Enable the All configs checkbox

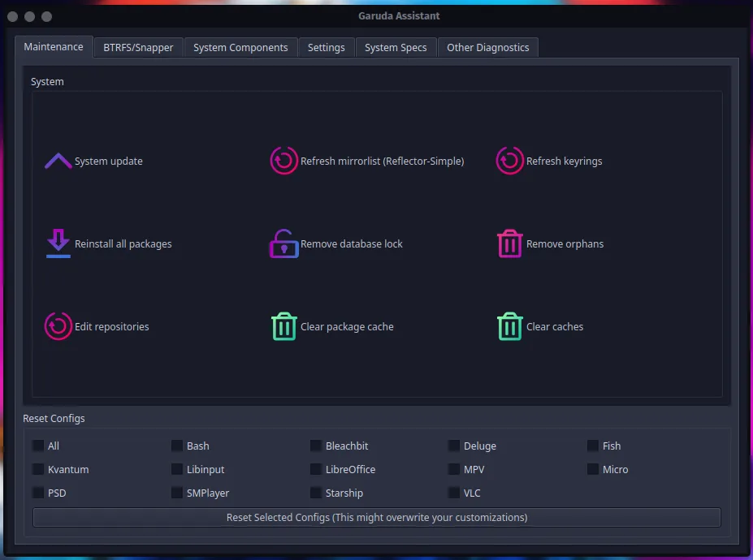[x=37, y=446]
